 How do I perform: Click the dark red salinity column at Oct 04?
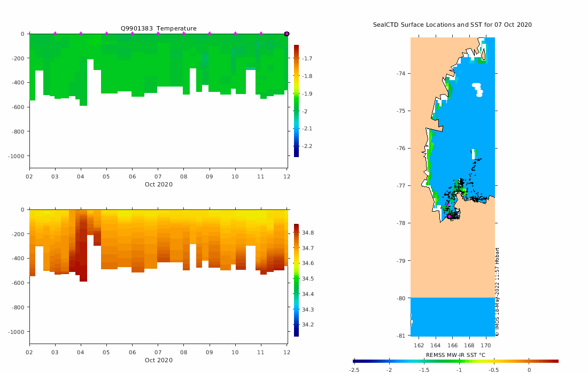click(81, 245)
